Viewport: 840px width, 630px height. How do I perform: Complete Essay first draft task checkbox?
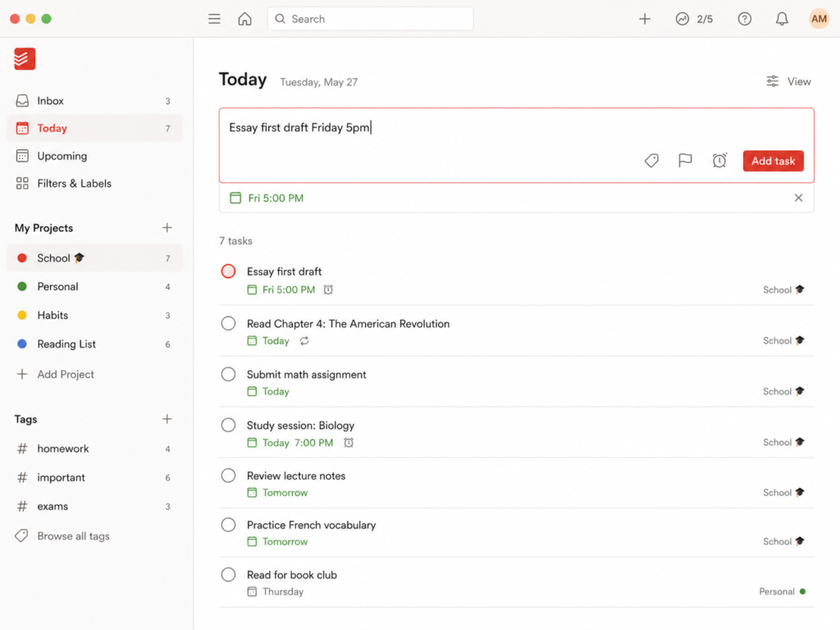click(228, 271)
